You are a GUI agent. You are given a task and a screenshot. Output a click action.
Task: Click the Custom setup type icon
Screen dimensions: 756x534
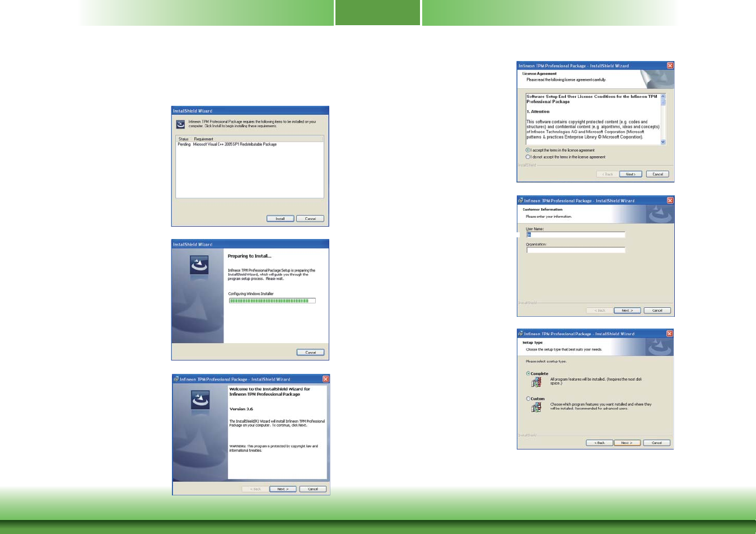tap(536, 407)
